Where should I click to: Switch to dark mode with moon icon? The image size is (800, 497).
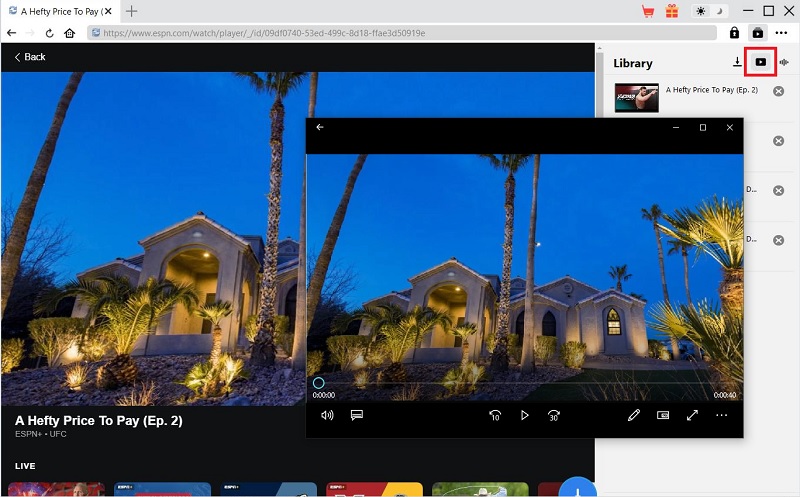click(x=719, y=11)
